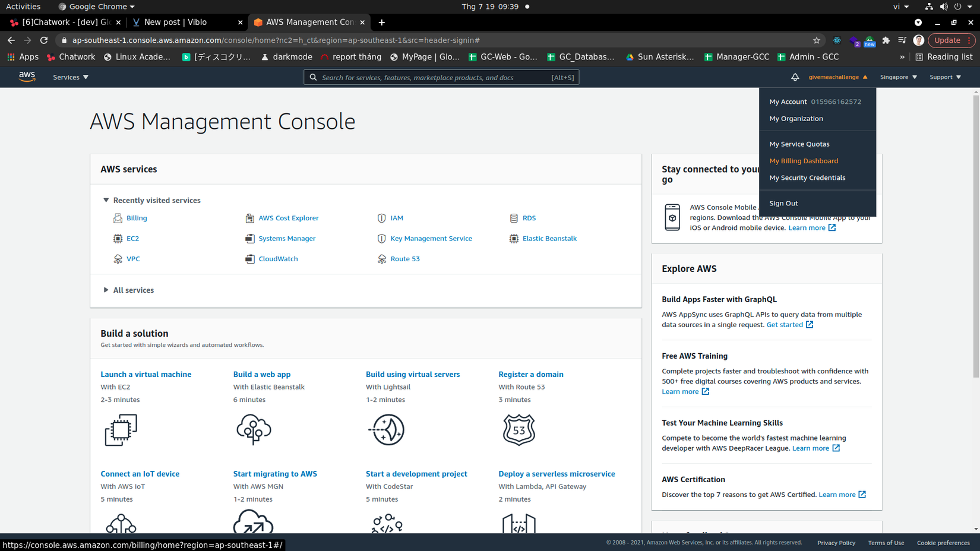Image resolution: width=980 pixels, height=551 pixels.
Task: Switch to the Chatwork browser tab
Action: pyautogui.click(x=65, y=23)
